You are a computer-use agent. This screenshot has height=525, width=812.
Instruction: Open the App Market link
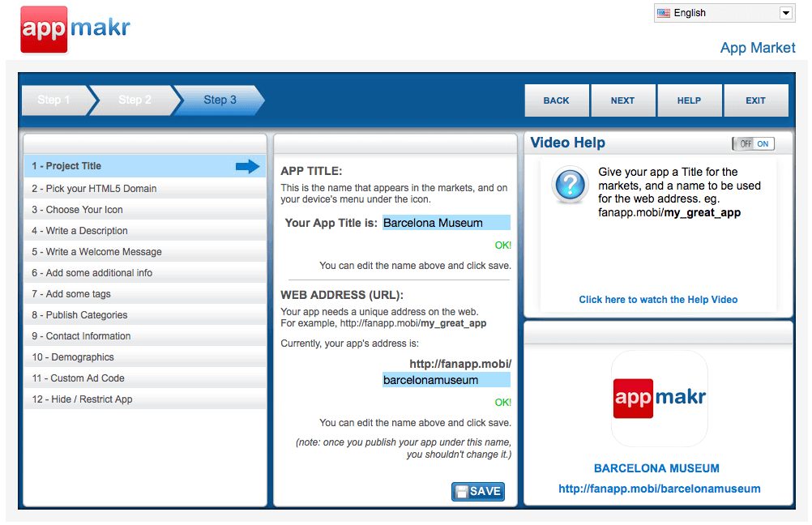coord(758,48)
